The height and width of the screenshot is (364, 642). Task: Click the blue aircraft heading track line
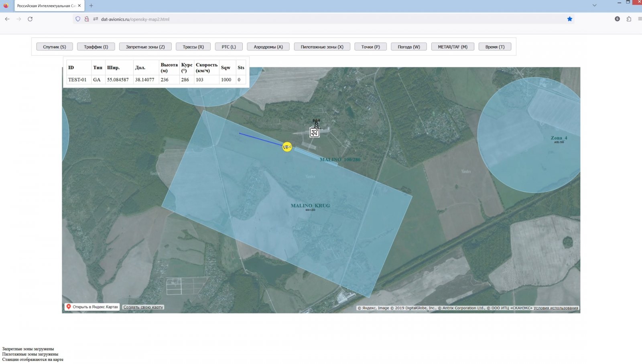click(261, 139)
